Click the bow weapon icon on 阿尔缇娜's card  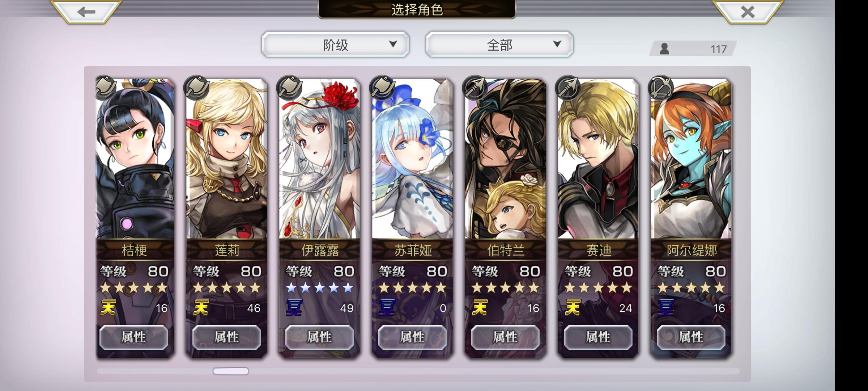[x=660, y=88]
